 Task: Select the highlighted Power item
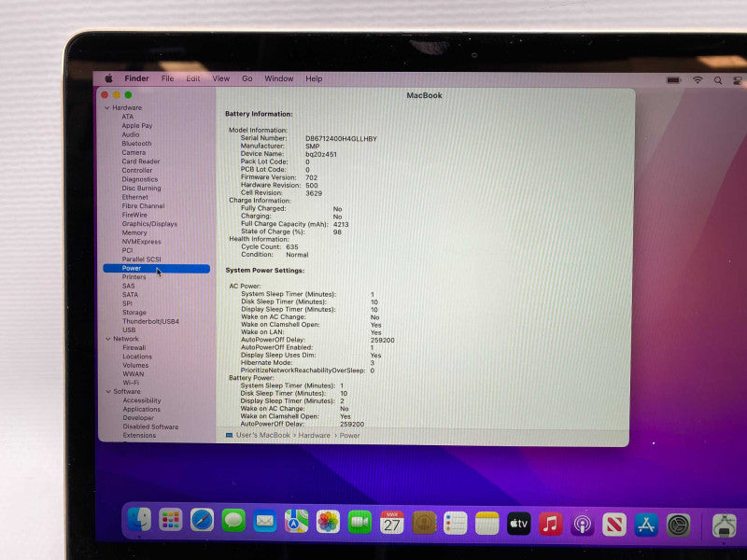(x=156, y=269)
